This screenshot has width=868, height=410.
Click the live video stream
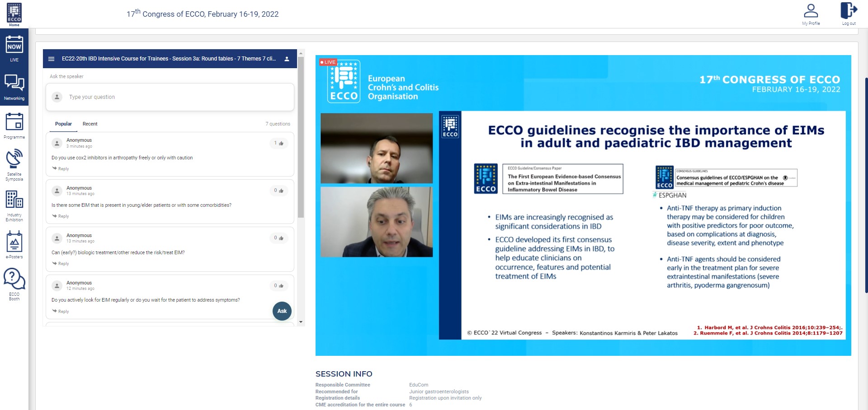583,205
